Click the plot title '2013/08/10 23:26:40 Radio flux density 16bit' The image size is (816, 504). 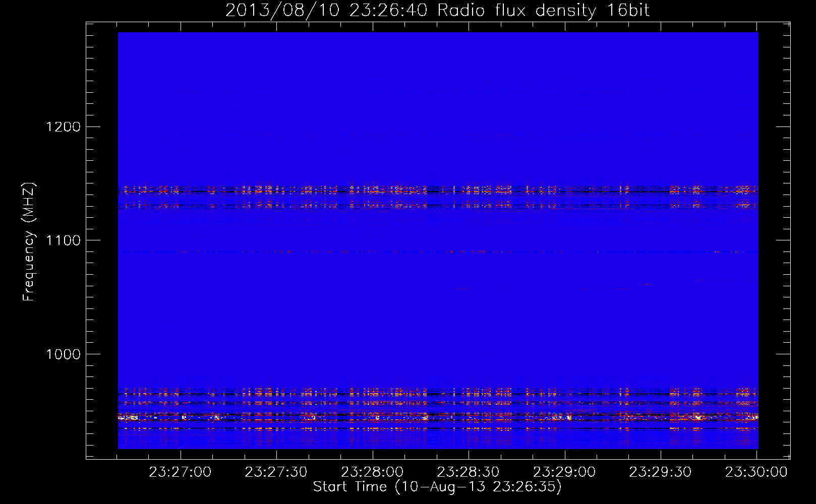pos(437,10)
